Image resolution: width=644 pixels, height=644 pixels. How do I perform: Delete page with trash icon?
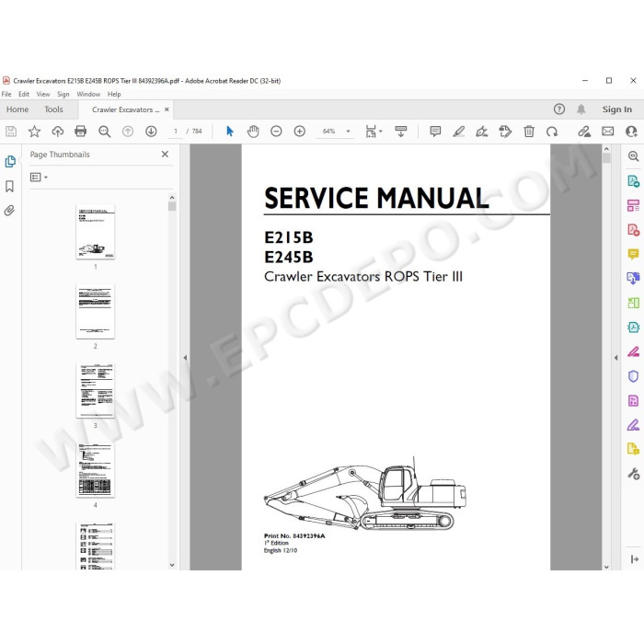click(529, 132)
